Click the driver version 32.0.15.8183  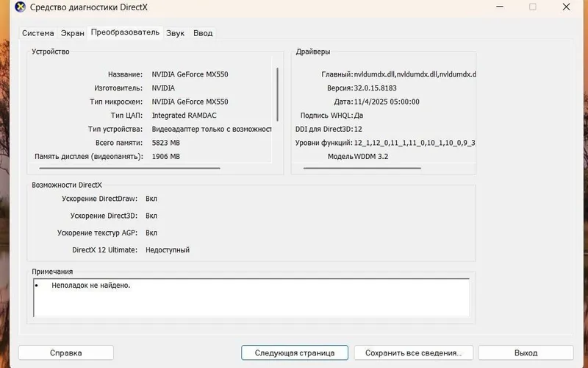(375, 88)
